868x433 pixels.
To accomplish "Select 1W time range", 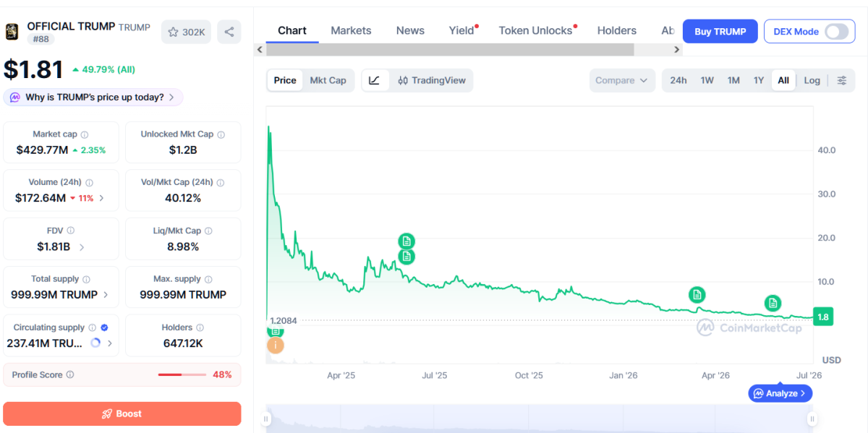I will 707,80.
